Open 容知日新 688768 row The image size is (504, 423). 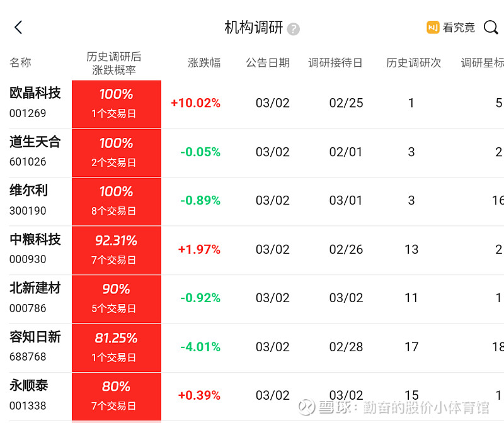252,347
